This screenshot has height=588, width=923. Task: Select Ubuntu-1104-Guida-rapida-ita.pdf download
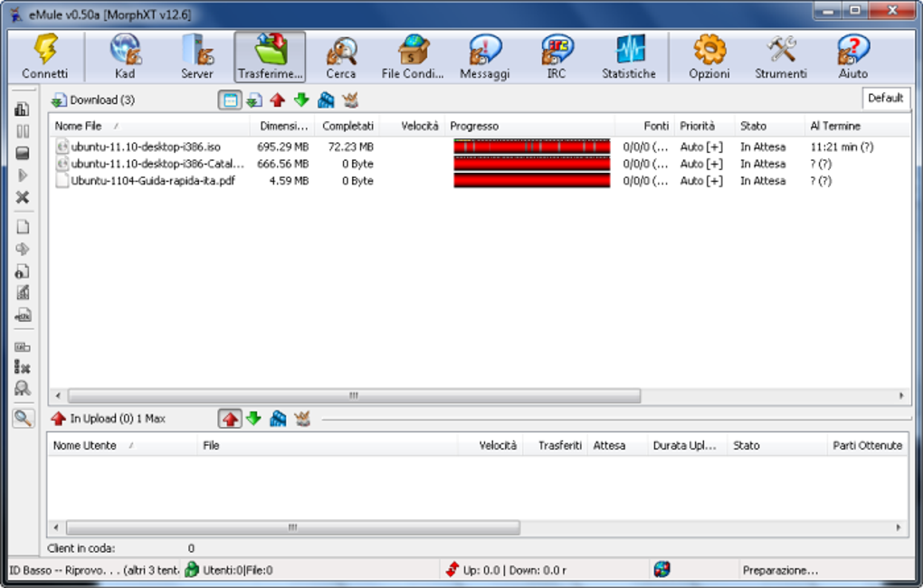click(152, 181)
